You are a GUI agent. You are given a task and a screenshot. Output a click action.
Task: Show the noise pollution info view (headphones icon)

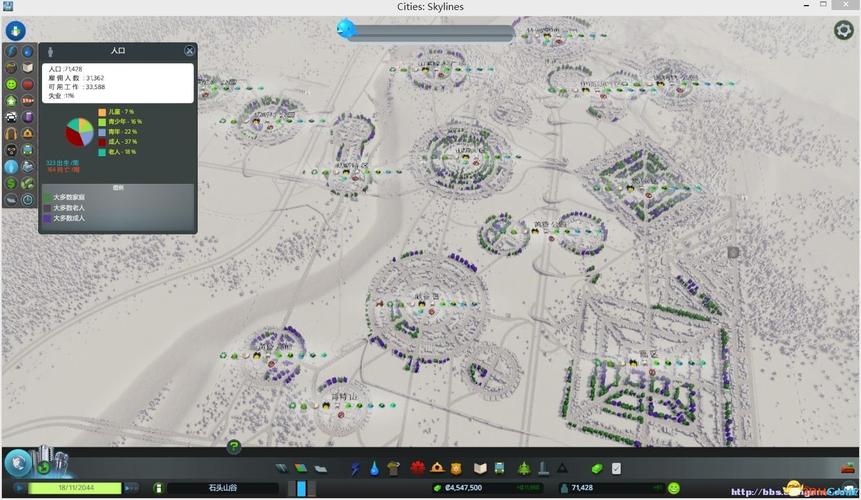(12, 133)
